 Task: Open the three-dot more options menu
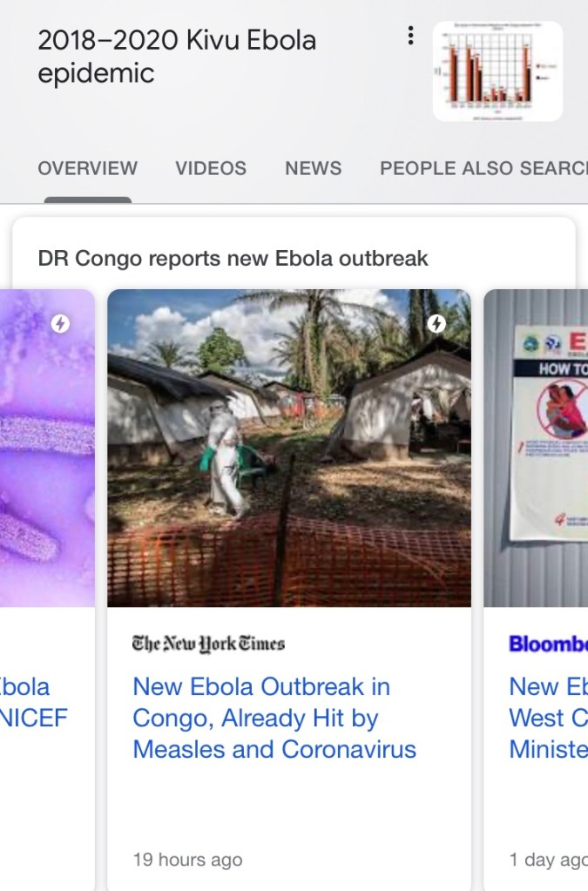[410, 36]
